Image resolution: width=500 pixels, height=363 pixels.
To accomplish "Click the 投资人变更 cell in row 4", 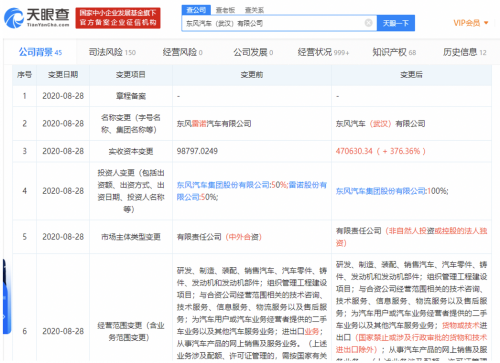I will click(x=131, y=191).
